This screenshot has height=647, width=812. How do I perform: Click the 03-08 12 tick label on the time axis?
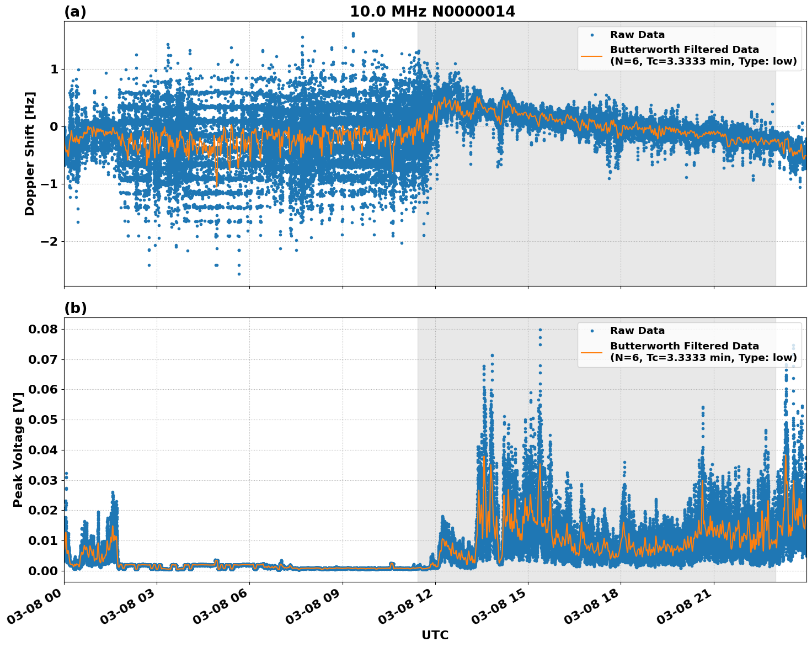click(407, 604)
